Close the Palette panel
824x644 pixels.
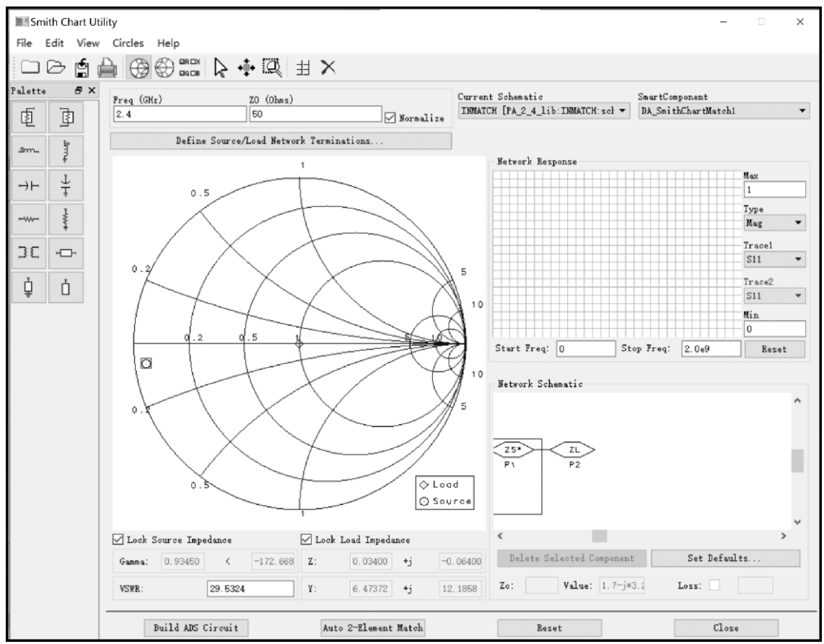(x=92, y=90)
